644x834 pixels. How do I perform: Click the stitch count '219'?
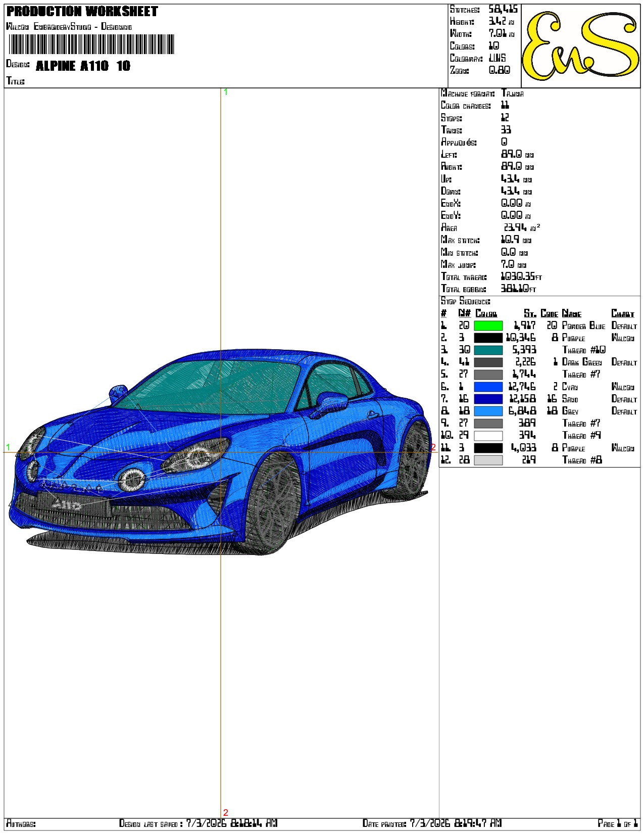(x=529, y=460)
